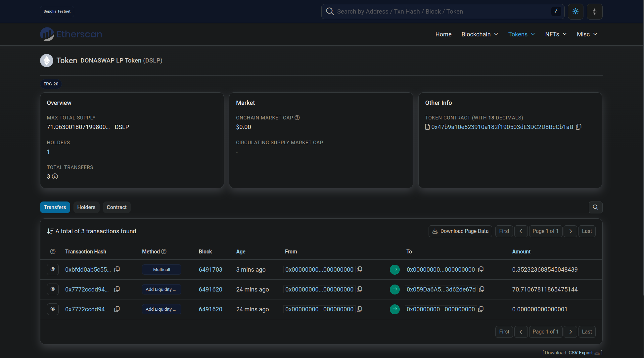Go to next page using bottom chevron

[571, 332]
